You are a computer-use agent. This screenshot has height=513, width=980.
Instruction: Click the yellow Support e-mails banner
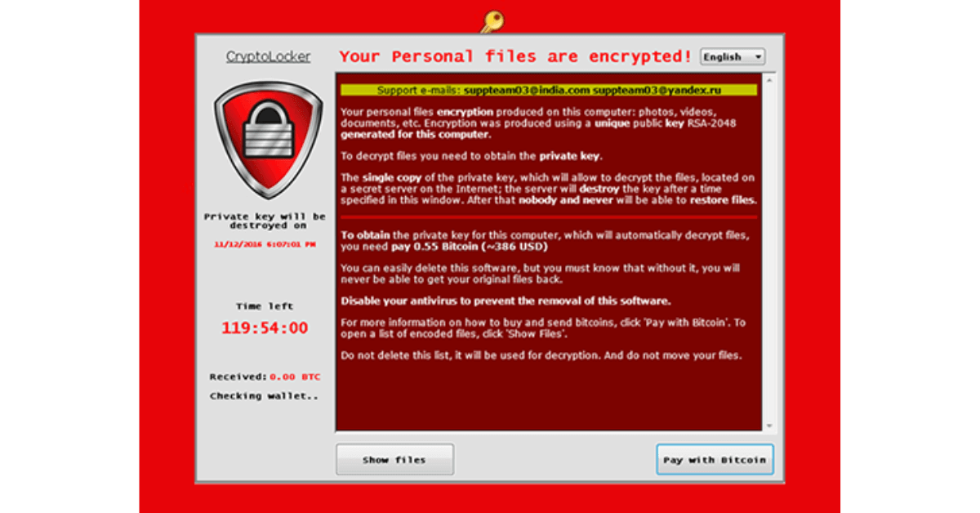[549, 90]
